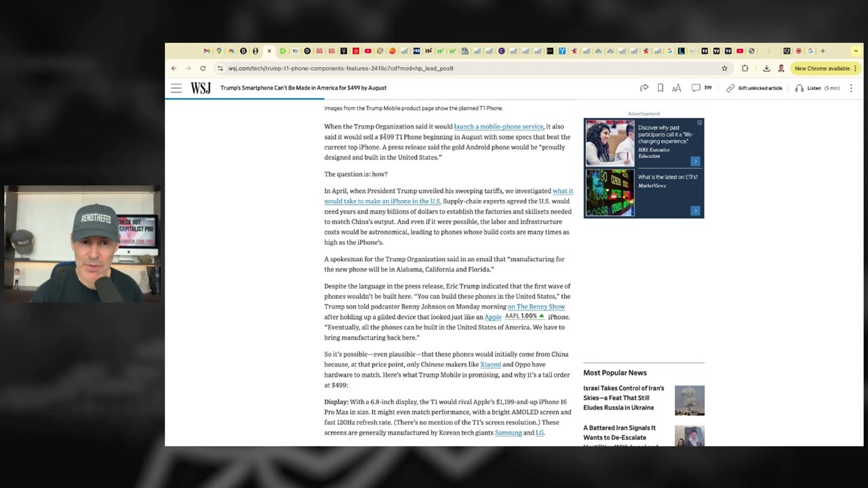
Task: Open the Xiaomi link
Action: point(491,365)
